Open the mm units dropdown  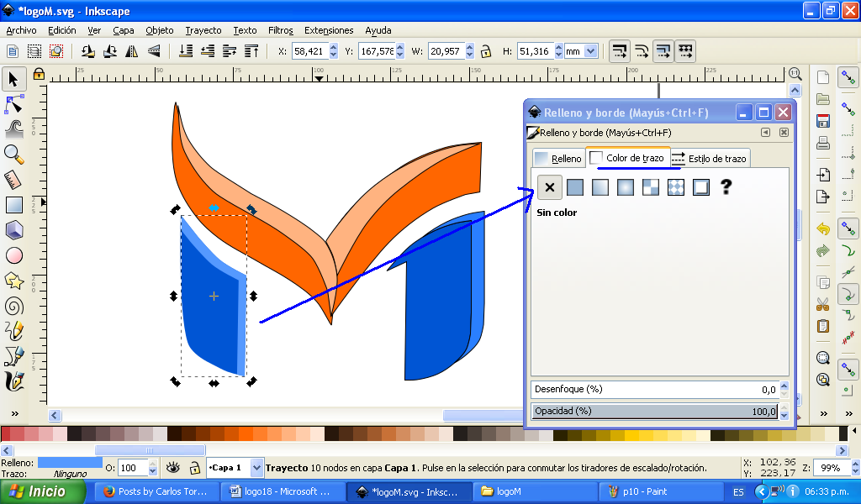590,51
